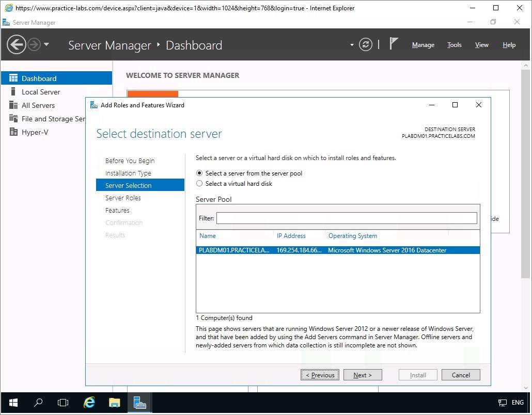
Task: Open taskbar search magnifier
Action: (38, 403)
